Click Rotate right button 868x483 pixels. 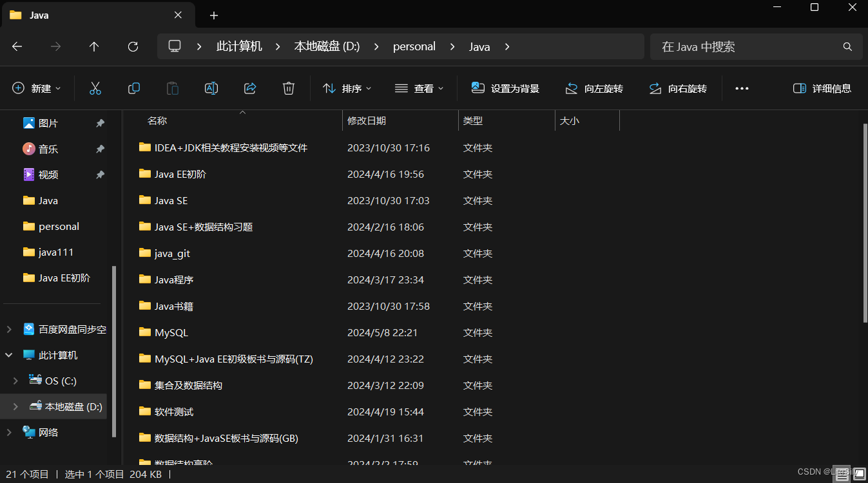pyautogui.click(x=678, y=88)
